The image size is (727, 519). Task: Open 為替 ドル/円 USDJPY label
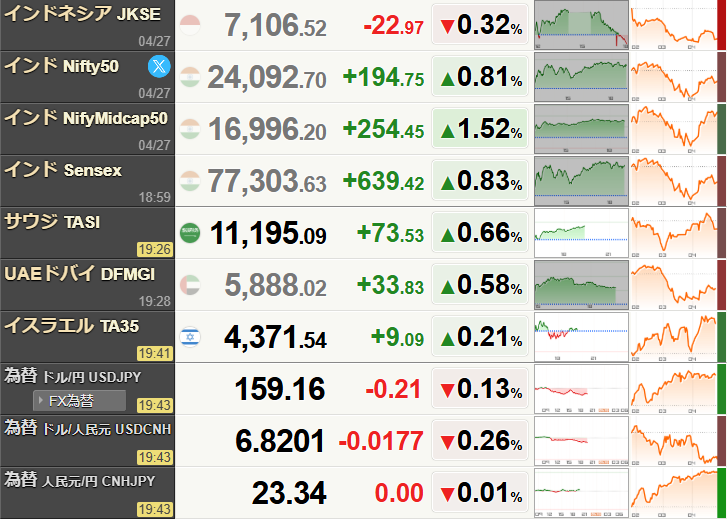(72, 376)
